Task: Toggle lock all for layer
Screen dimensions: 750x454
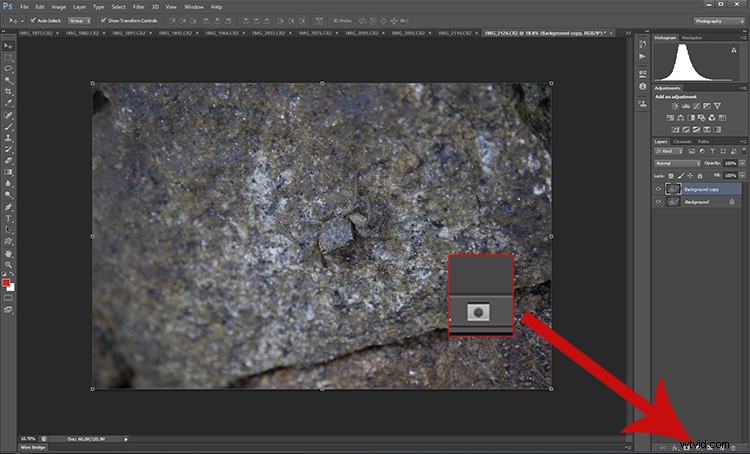Action: click(699, 176)
